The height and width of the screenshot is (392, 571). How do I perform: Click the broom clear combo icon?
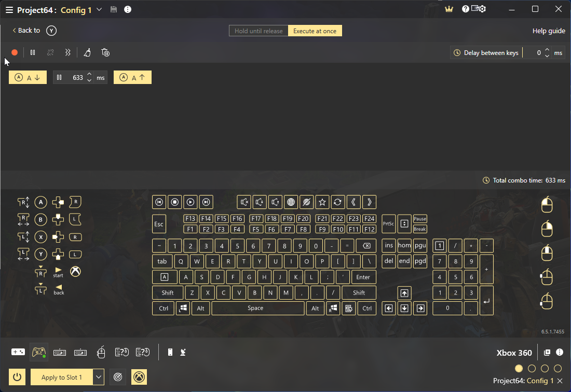pyautogui.click(x=87, y=52)
